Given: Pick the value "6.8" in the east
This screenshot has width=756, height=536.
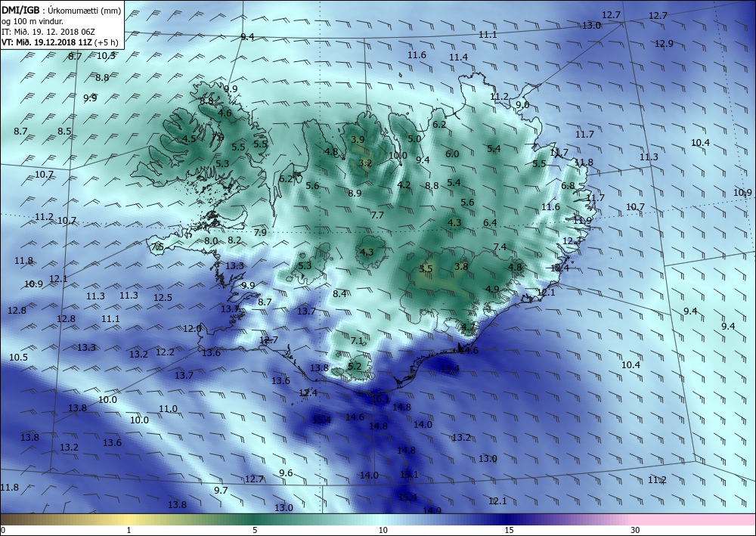Looking at the screenshot, I should point(568,185).
